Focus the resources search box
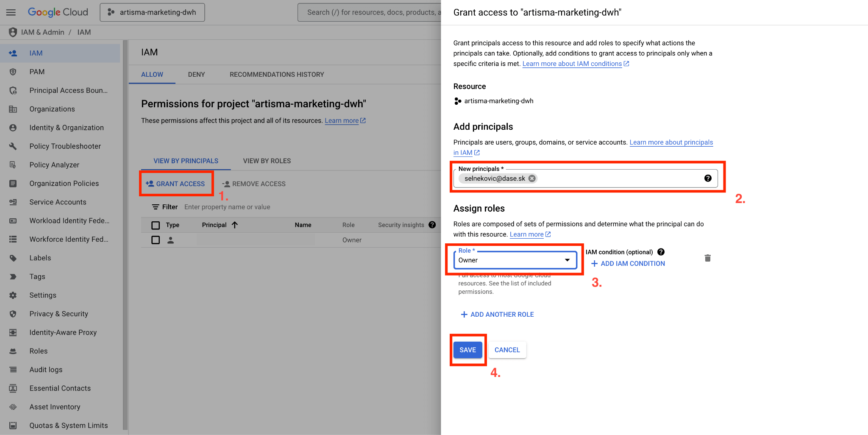 [x=370, y=12]
